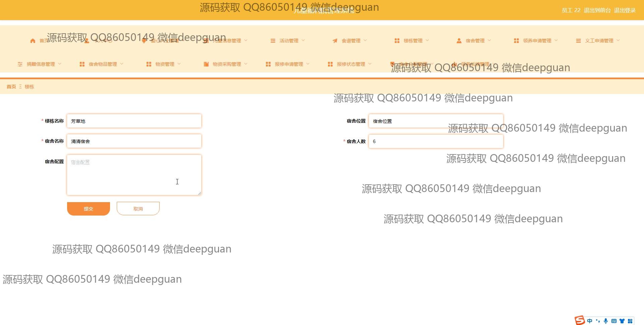Click the sliders icon beside 捐赠信息管理
This screenshot has width=644, height=325.
click(20, 64)
